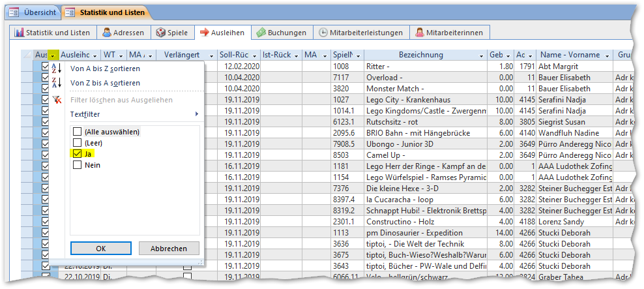644x289 pixels.
Task: Click the bar chart icon on Statistik und Listen subtab
Action: click(x=20, y=33)
